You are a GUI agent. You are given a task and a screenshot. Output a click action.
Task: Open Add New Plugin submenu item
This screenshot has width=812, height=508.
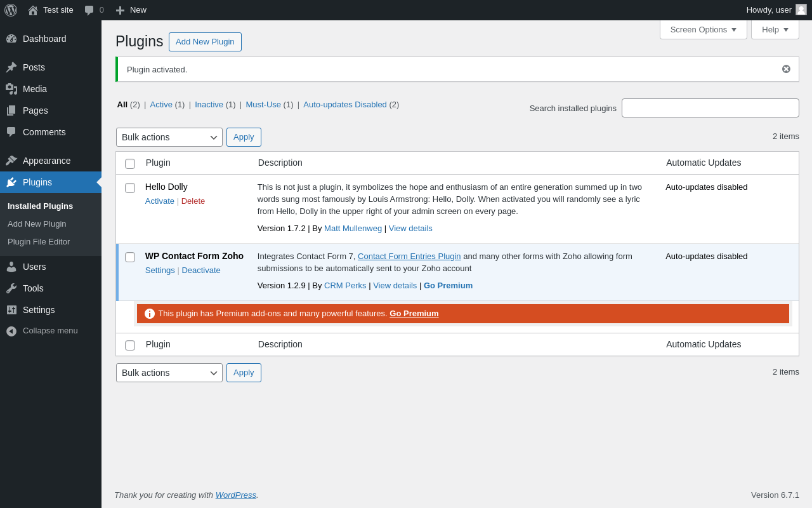point(37,224)
